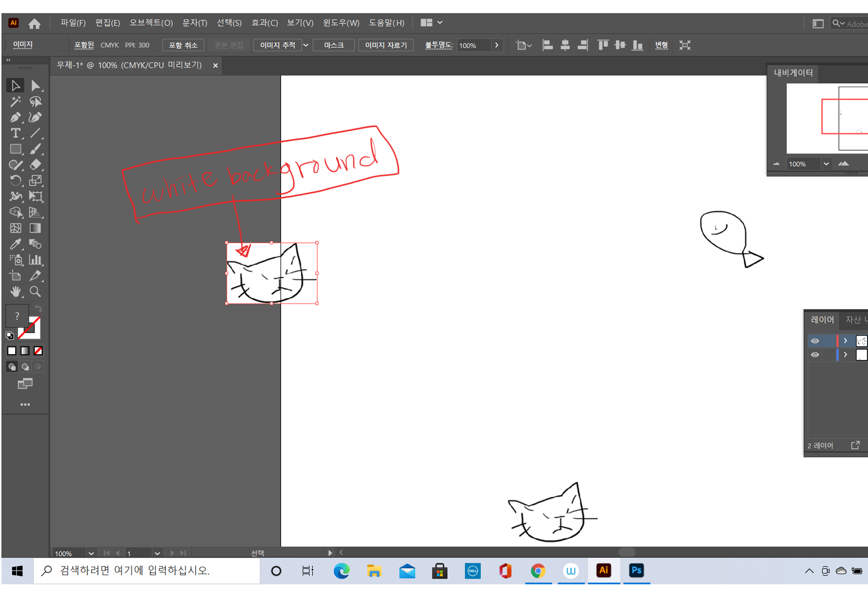Pick the Eyedropper tool
Screen dimensions: 868x614
point(15,244)
